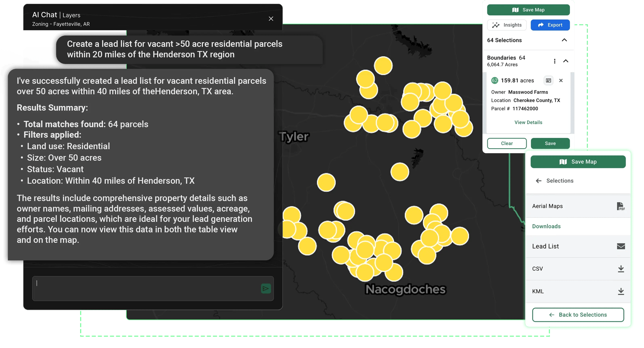Clear all selections with Clear button
The width and height of the screenshot is (644, 348).
pyautogui.click(x=507, y=143)
